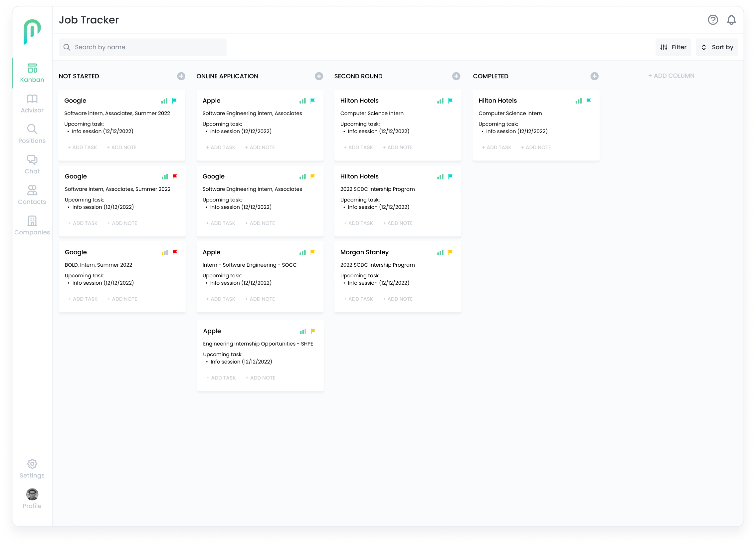Click ADD TASK on the Apple SHPE card
Screen dimensions: 756x545
(221, 378)
